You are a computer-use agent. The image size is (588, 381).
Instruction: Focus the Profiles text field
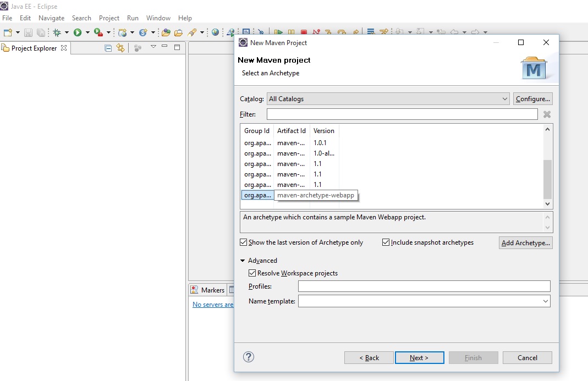pyautogui.click(x=424, y=286)
